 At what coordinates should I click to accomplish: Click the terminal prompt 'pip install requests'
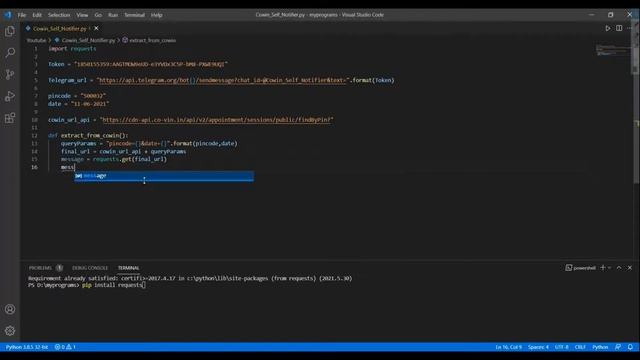(112, 285)
